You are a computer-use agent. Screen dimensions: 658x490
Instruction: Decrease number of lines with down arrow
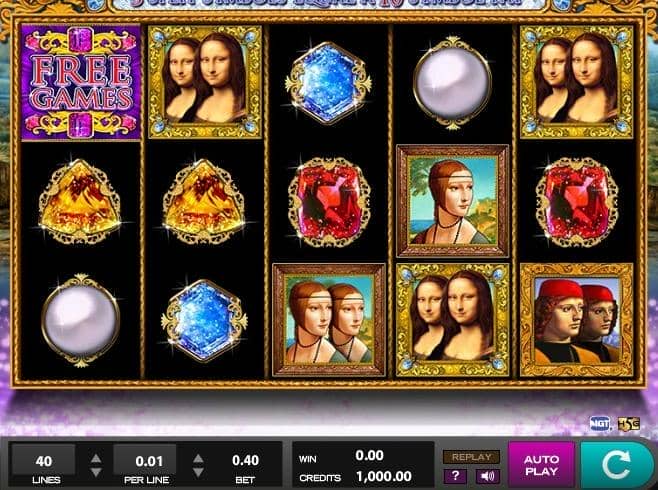(x=96, y=472)
